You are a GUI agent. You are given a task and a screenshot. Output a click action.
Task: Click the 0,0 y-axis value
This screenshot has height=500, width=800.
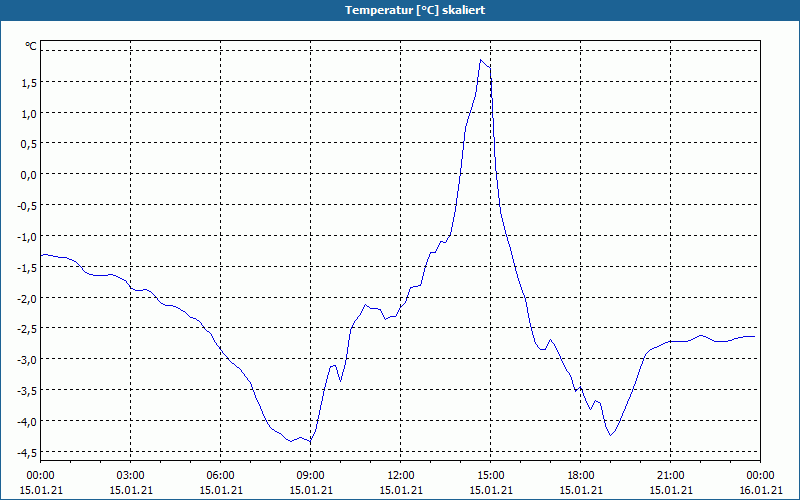tap(29, 176)
